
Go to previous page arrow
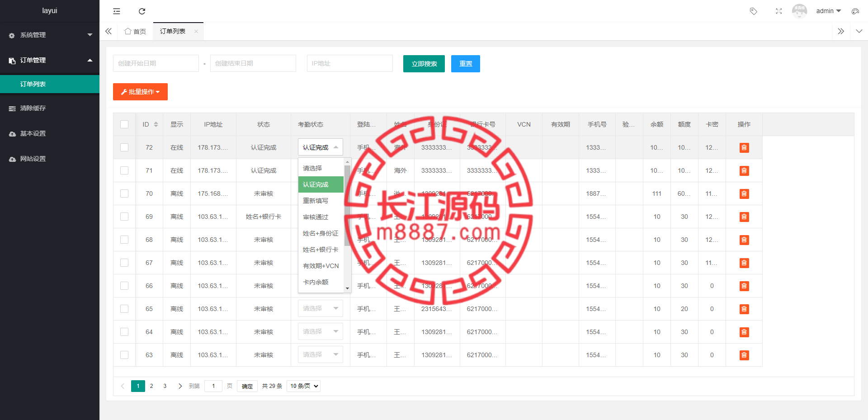123,386
